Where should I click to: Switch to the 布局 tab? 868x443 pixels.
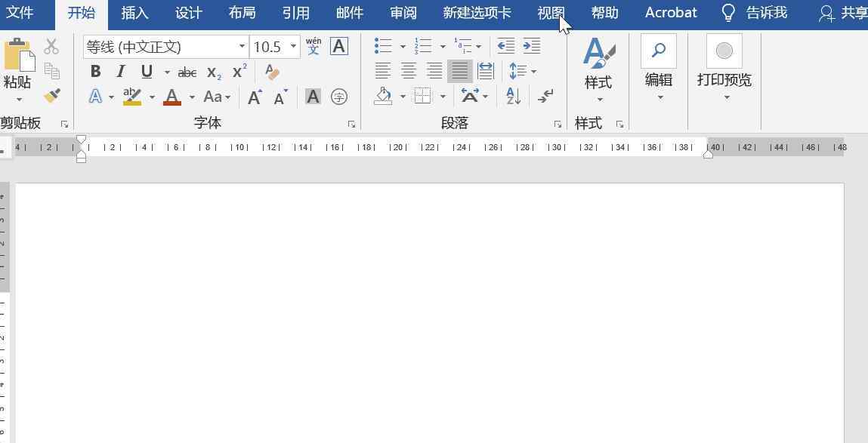(242, 14)
